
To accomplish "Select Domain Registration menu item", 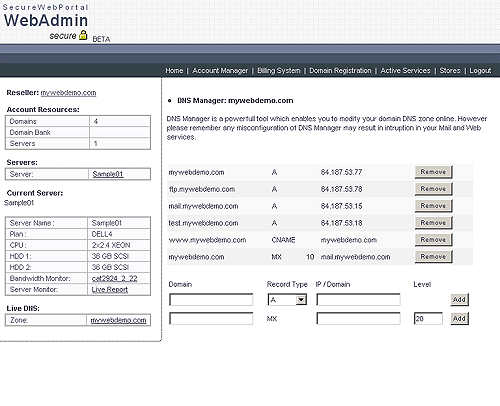I will 340,71.
